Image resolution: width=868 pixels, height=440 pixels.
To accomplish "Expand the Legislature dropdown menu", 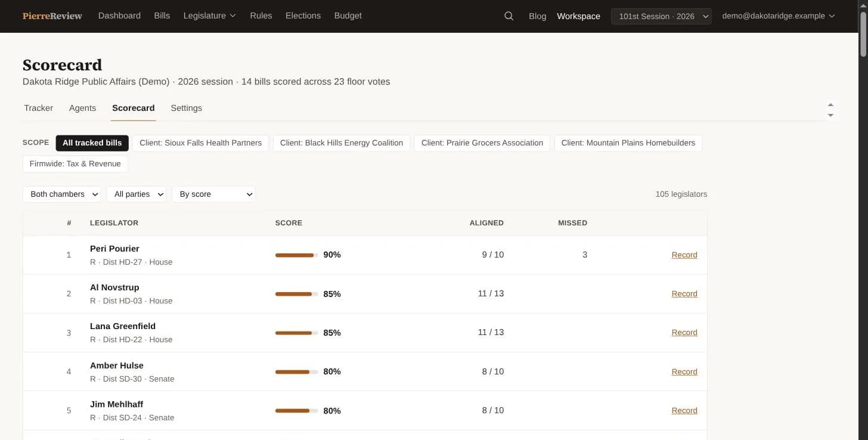I will [210, 16].
